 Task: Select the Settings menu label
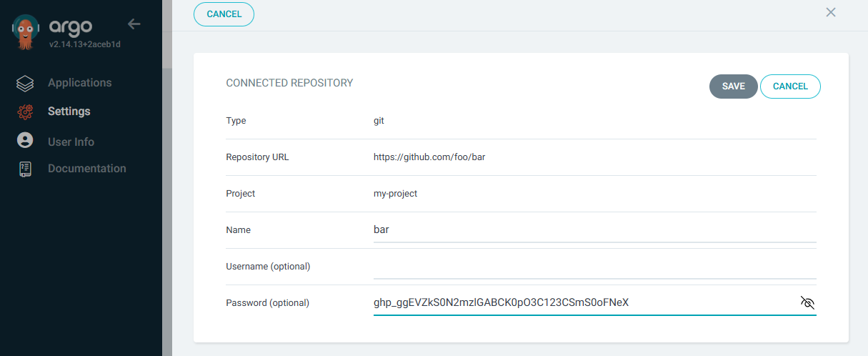69,112
